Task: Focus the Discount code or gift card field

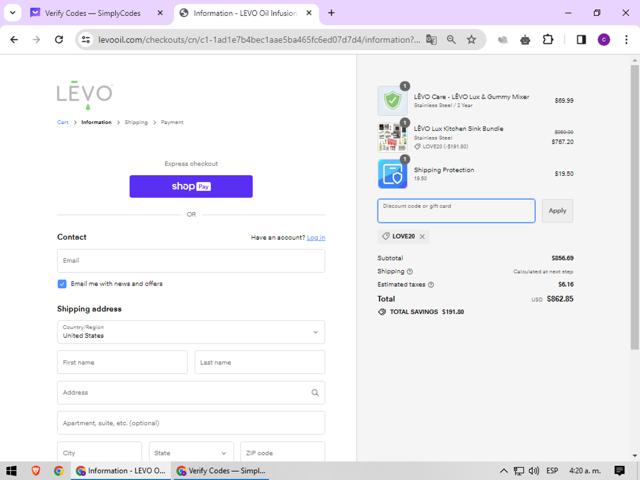Action: click(x=456, y=211)
